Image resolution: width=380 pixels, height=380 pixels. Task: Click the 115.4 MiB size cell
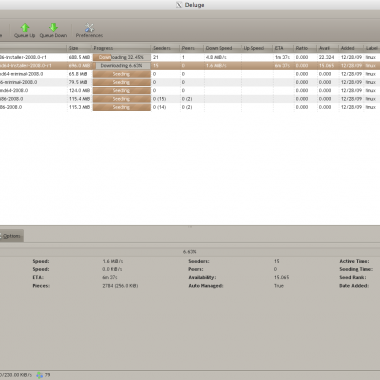(79, 99)
